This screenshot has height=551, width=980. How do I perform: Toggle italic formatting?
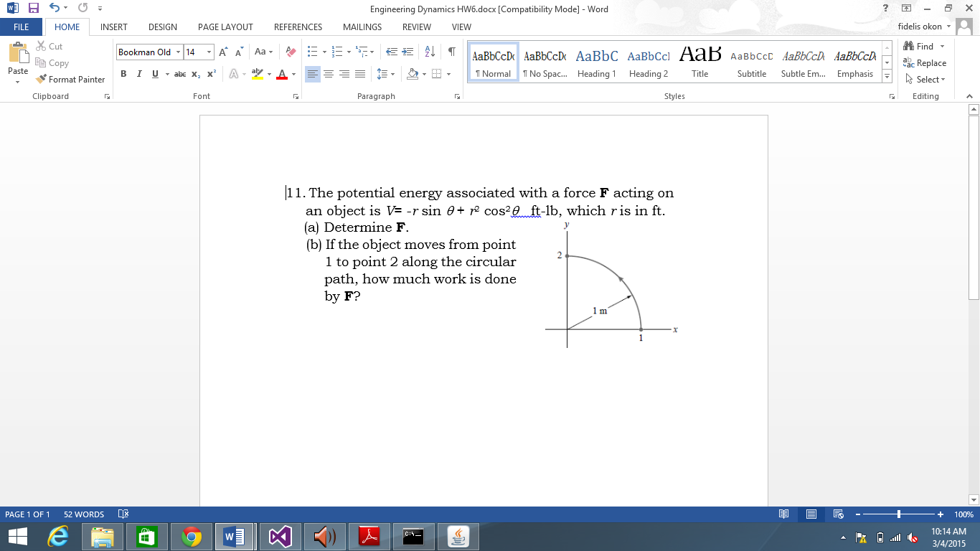click(x=138, y=73)
